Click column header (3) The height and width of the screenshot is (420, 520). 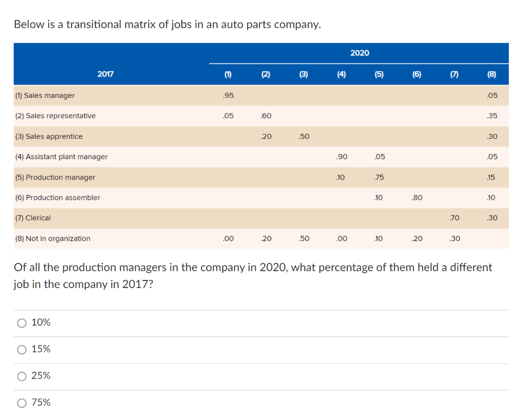(x=304, y=74)
